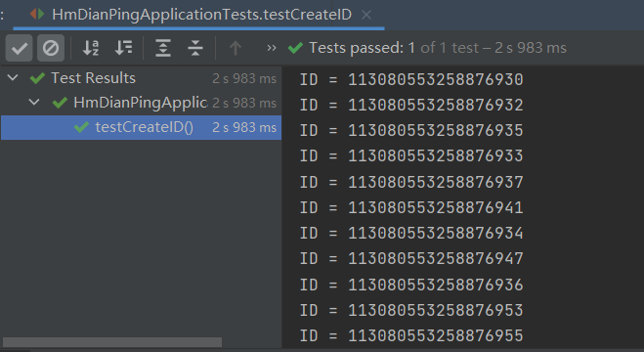Screen dimensions: 644x352
Task: Click output line ending 876955
Action: pos(411,335)
